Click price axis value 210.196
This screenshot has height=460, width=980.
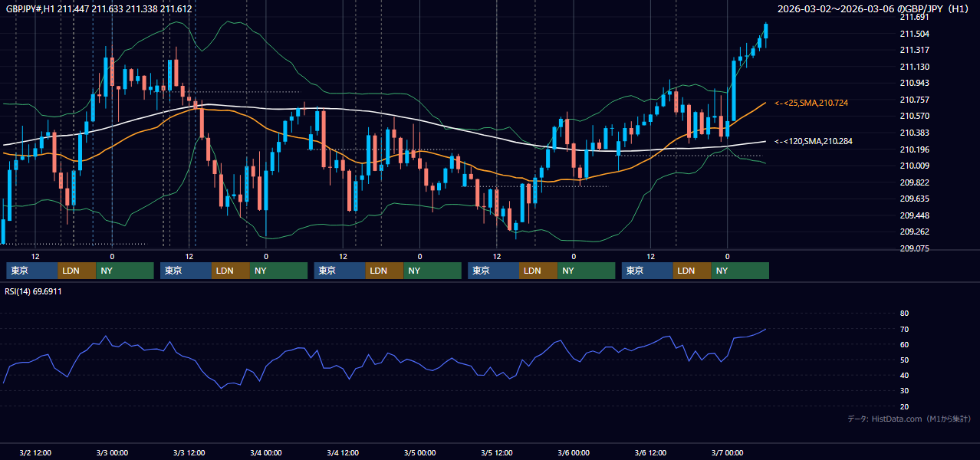914,149
